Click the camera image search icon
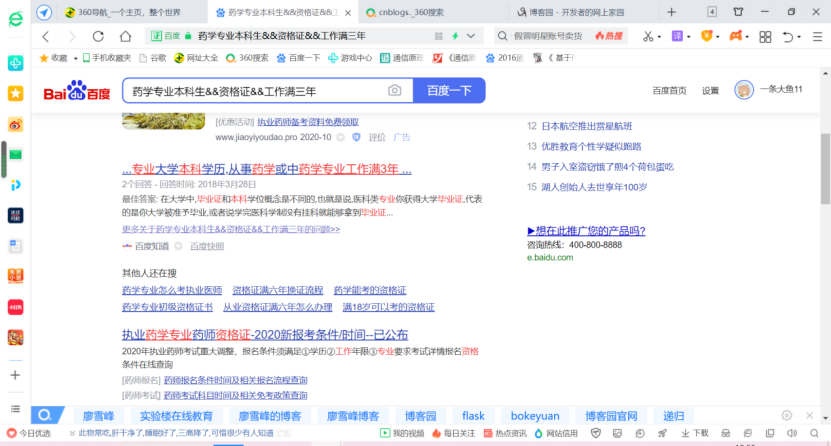 pos(394,91)
